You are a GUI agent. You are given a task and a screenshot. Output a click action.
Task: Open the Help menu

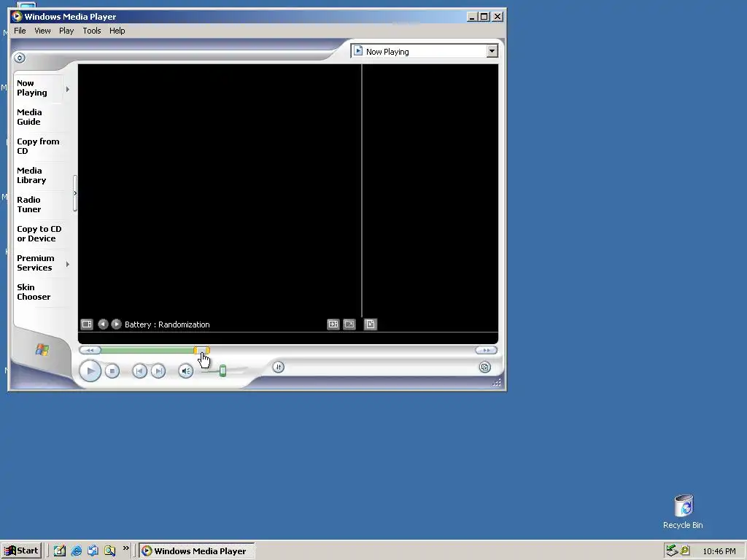(x=117, y=31)
